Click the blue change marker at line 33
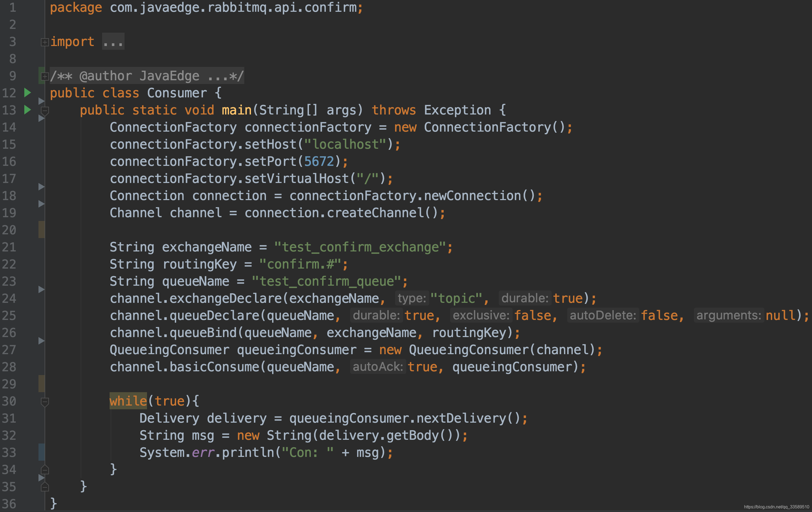This screenshot has height=512, width=812. click(x=41, y=452)
